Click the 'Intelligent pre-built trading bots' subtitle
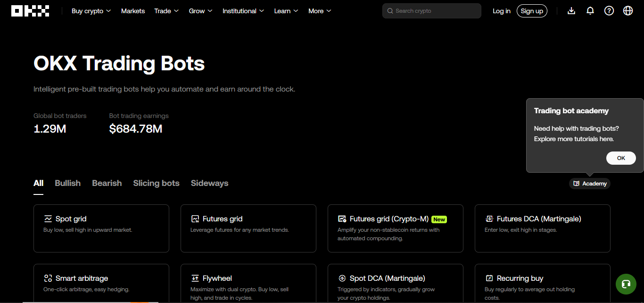 [165, 89]
